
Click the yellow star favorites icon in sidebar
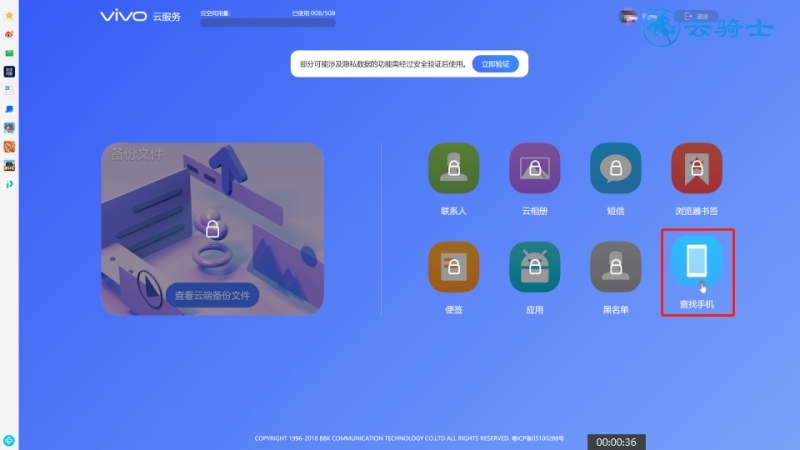[x=9, y=16]
